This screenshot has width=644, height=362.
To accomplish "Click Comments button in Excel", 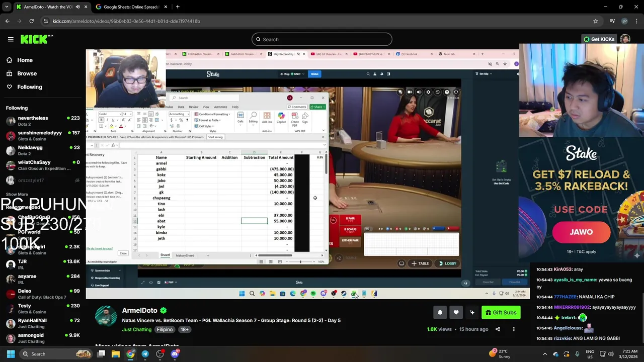I will tap(297, 107).
